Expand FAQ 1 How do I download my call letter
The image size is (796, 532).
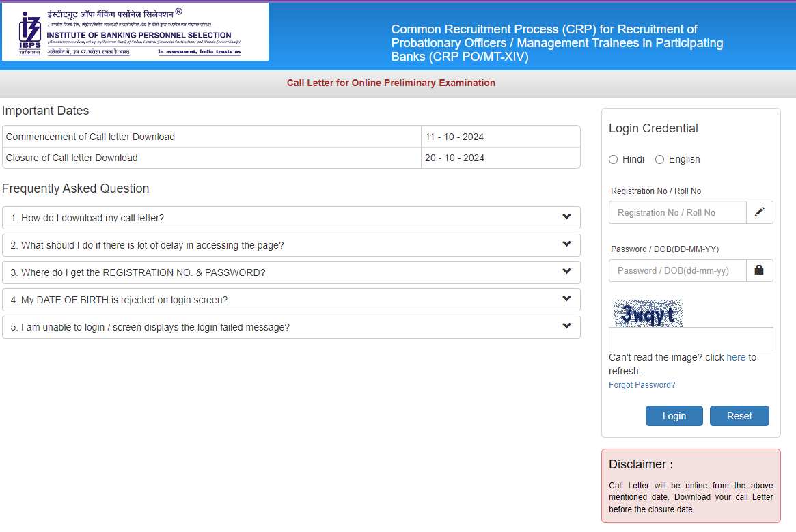tap(291, 218)
